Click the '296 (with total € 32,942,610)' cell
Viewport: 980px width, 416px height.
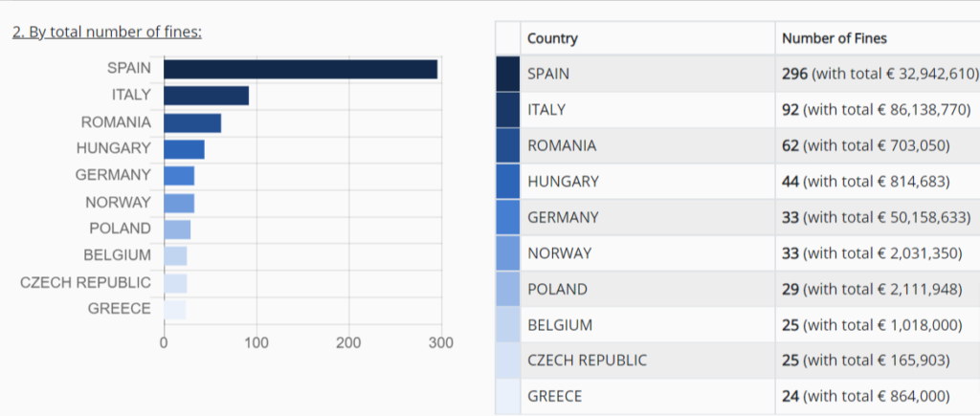tap(878, 74)
